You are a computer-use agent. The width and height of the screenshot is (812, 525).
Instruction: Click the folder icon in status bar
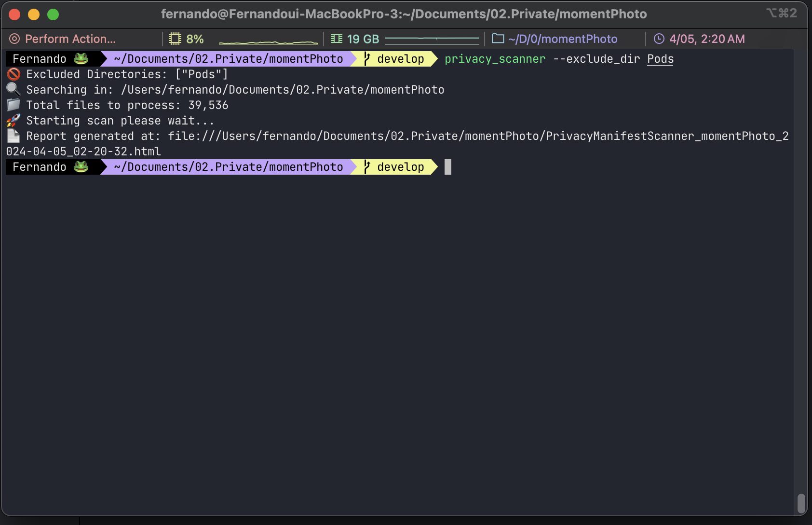click(x=498, y=39)
